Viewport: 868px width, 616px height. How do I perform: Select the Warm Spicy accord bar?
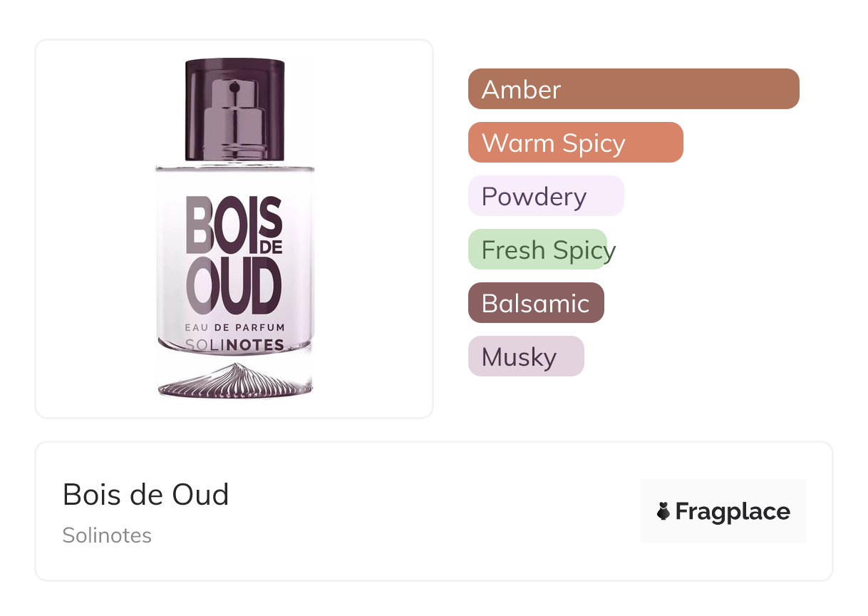(x=575, y=143)
